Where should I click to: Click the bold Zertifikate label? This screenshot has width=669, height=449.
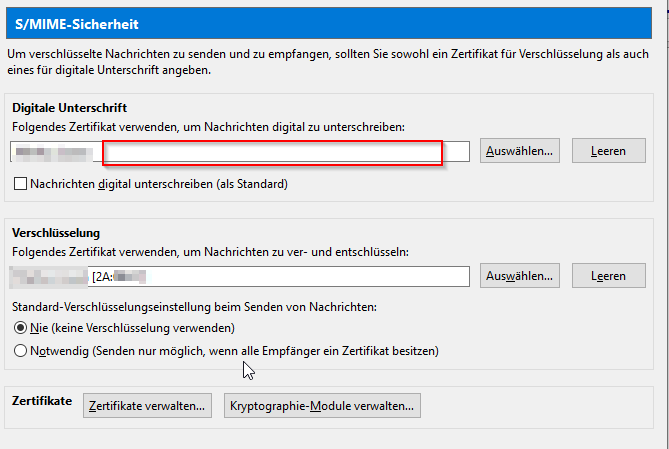click(42, 401)
